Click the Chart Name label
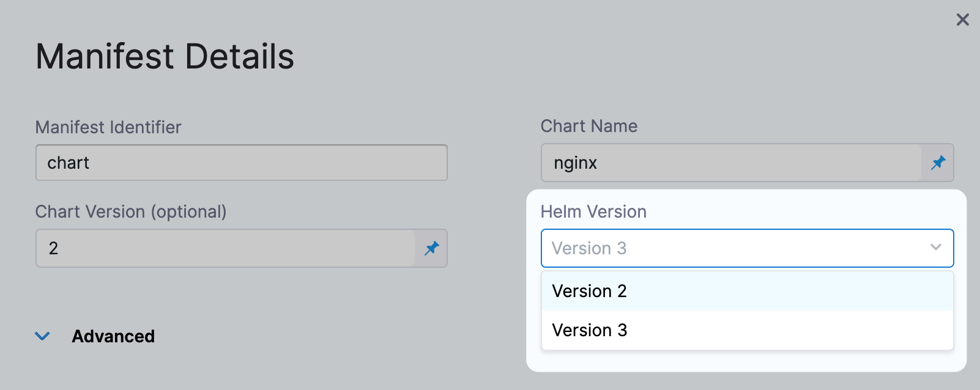This screenshot has width=980, height=390. click(588, 126)
